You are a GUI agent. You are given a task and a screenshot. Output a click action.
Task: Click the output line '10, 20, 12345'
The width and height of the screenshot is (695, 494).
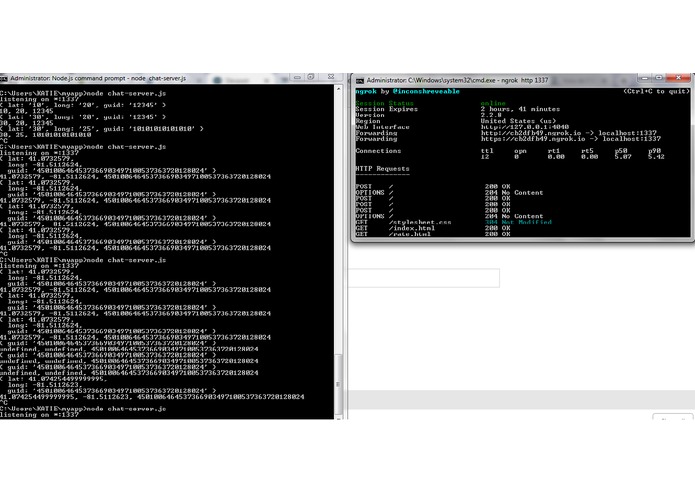27,111
